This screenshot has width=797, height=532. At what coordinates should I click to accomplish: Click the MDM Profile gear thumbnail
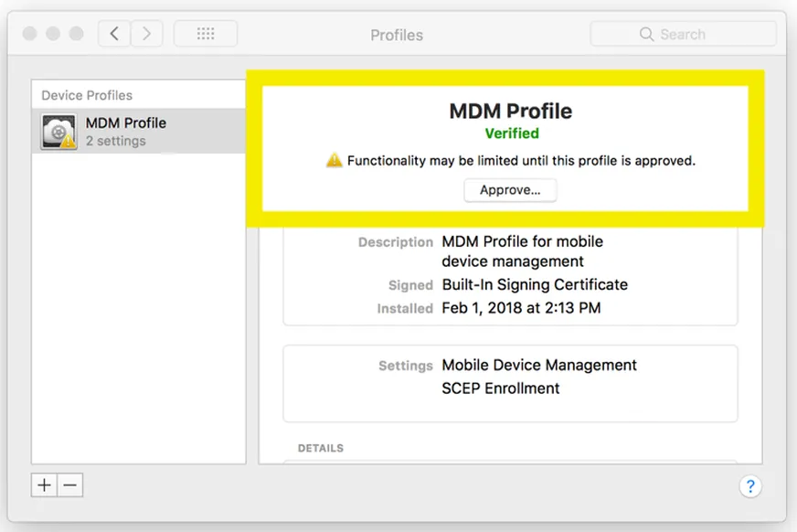pos(57,130)
